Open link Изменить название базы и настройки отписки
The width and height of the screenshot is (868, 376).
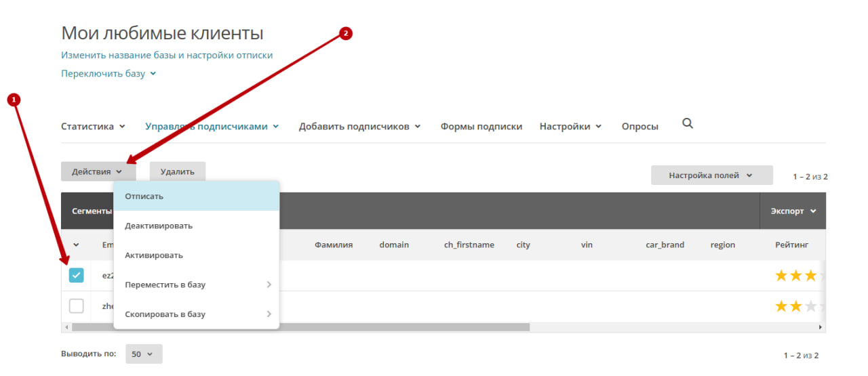pyautogui.click(x=167, y=55)
